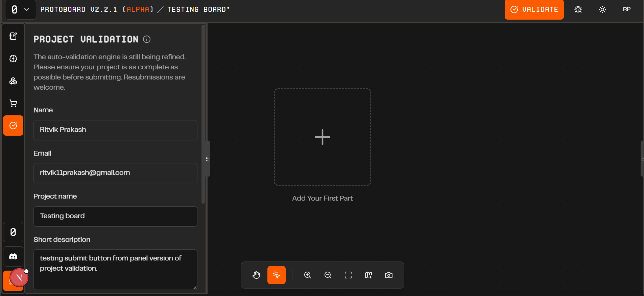Select the validation checkmark tab in sidebar
The height and width of the screenshot is (296, 644).
pyautogui.click(x=13, y=126)
